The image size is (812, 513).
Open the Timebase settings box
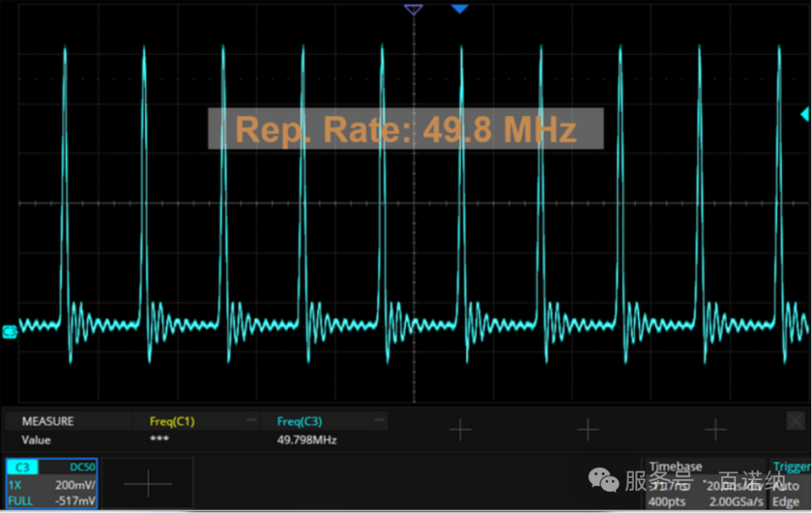705,484
